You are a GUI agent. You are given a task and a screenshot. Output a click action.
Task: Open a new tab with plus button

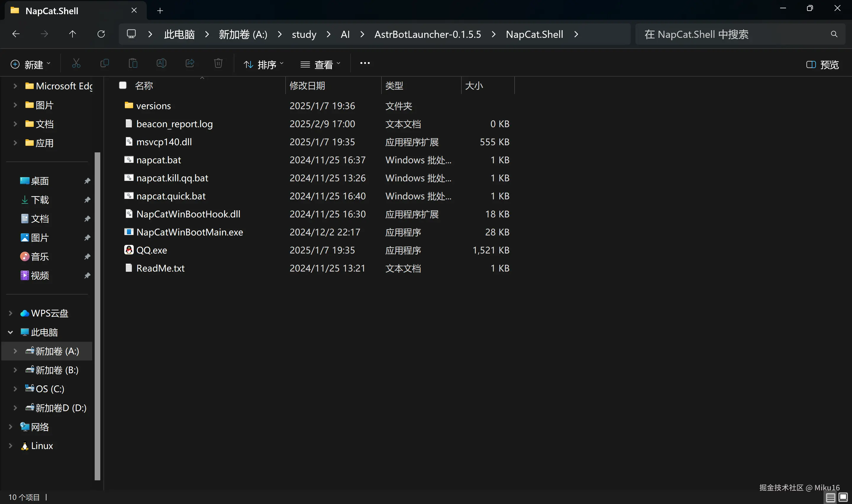(x=160, y=11)
